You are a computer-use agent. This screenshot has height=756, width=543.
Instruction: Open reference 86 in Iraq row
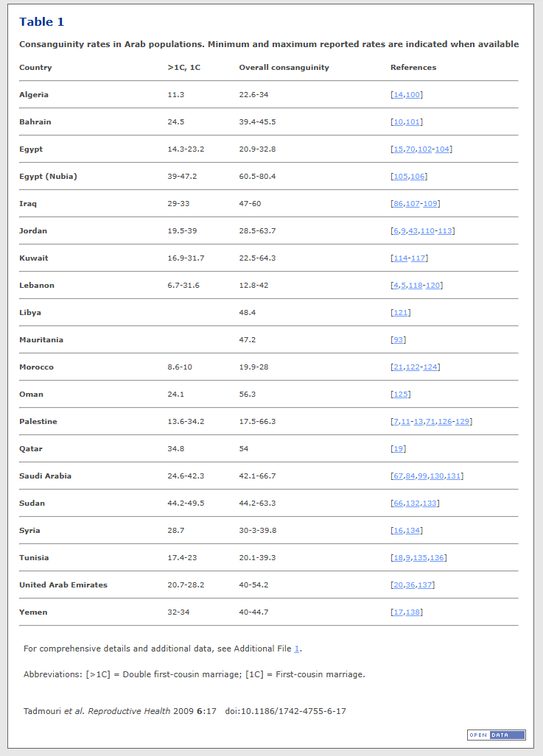[398, 204]
